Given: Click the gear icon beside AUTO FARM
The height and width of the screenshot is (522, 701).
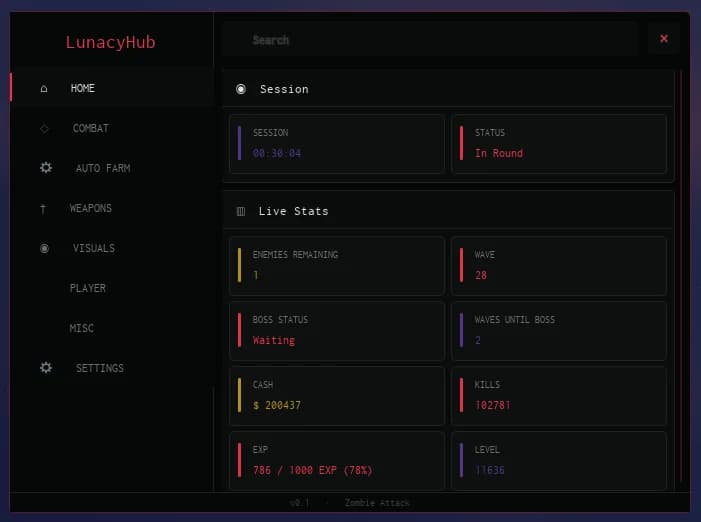Looking at the screenshot, I should pos(46,168).
